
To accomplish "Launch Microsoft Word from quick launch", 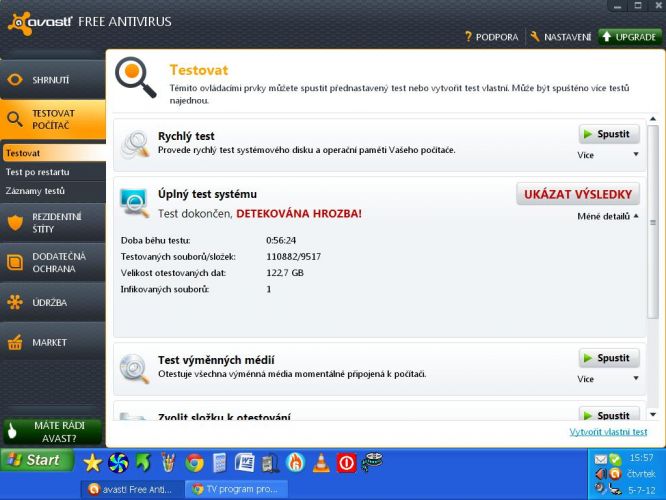I will 245,463.
